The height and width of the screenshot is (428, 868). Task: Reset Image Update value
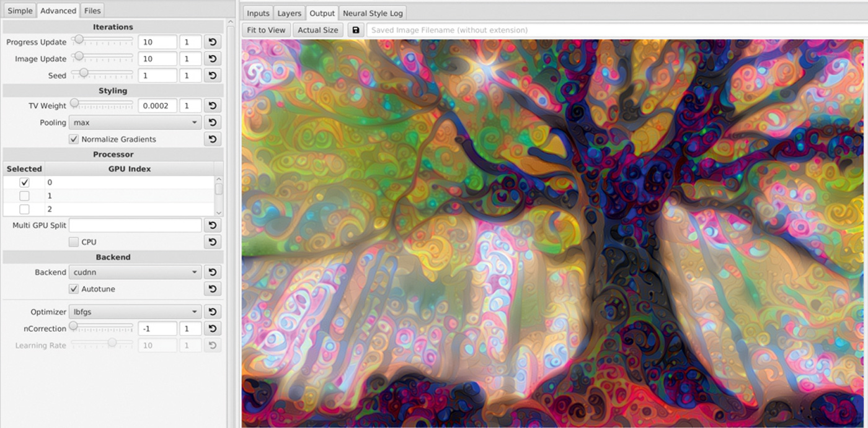click(x=212, y=59)
